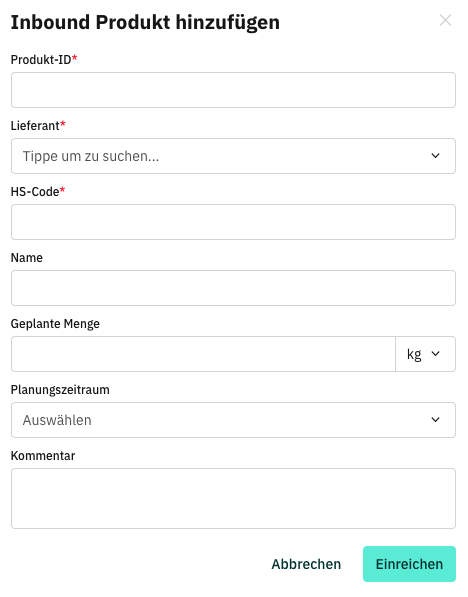Close the Inbound Produkt hinzufügen dialog

[445, 20]
